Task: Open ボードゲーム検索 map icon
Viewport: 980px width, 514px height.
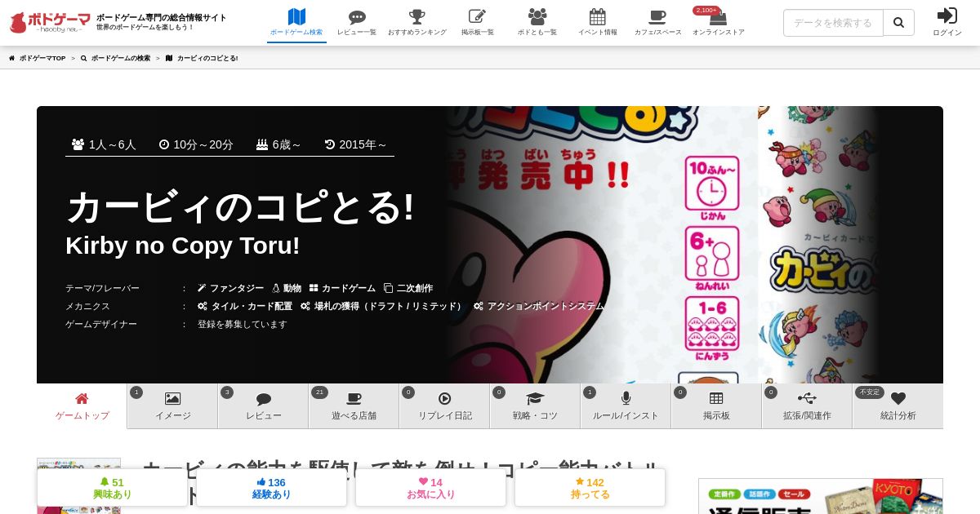Action: click(296, 16)
